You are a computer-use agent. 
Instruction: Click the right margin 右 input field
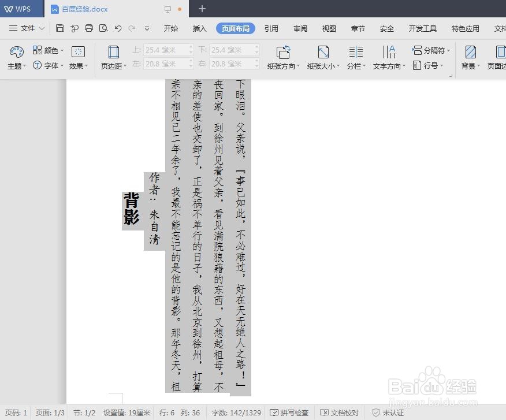[x=232, y=64]
